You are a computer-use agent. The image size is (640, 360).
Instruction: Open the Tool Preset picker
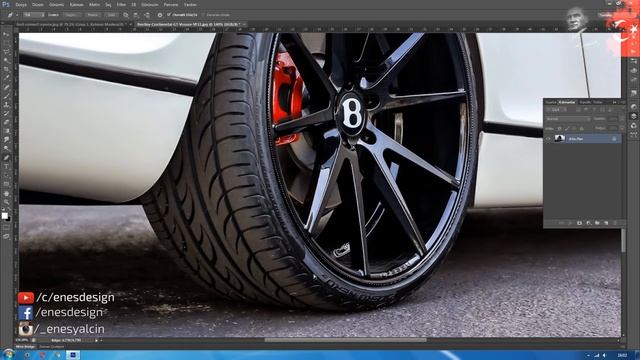click(12, 15)
